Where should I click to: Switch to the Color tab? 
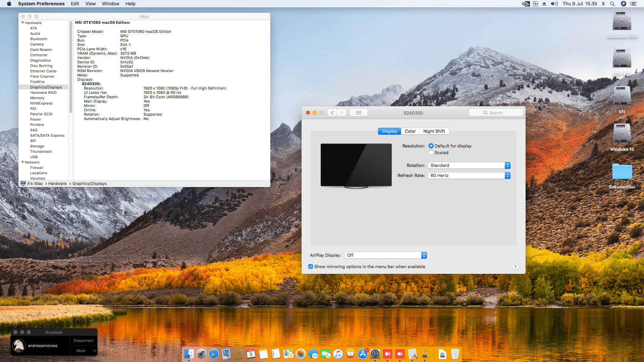tap(410, 131)
